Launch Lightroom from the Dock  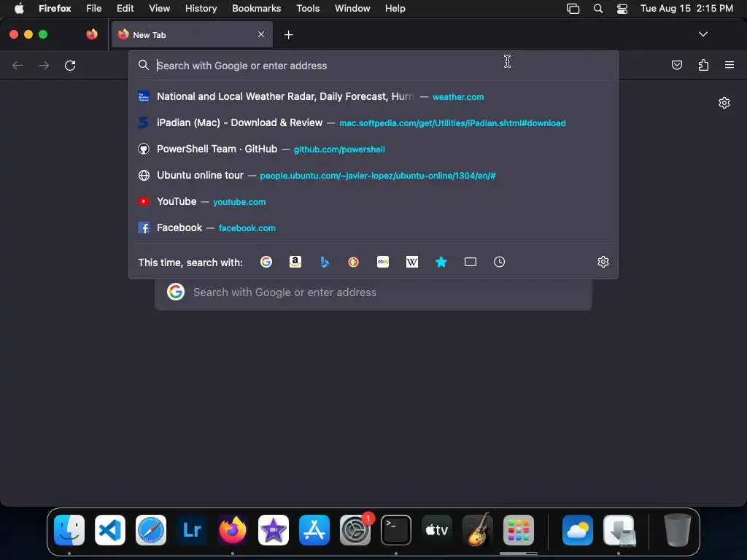pyautogui.click(x=192, y=530)
